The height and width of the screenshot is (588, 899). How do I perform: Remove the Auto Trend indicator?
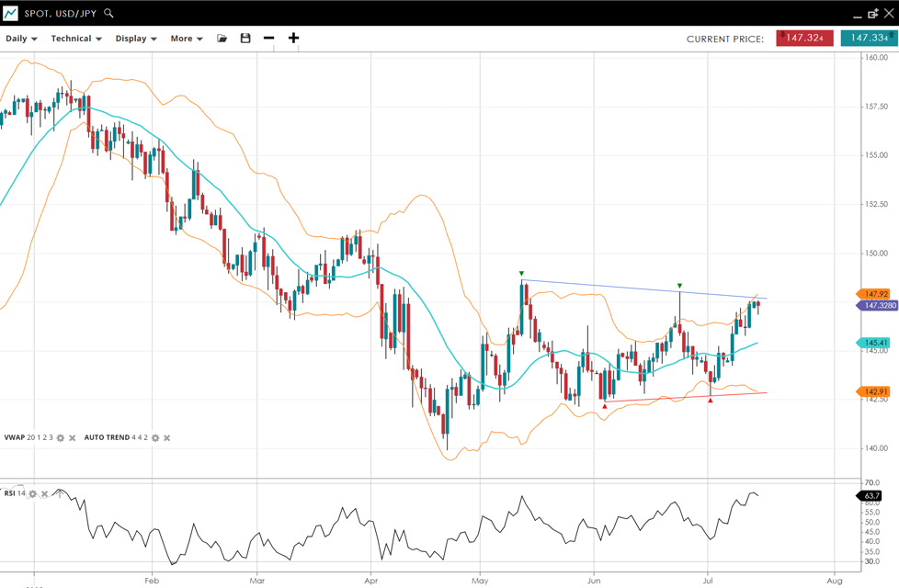(x=167, y=438)
